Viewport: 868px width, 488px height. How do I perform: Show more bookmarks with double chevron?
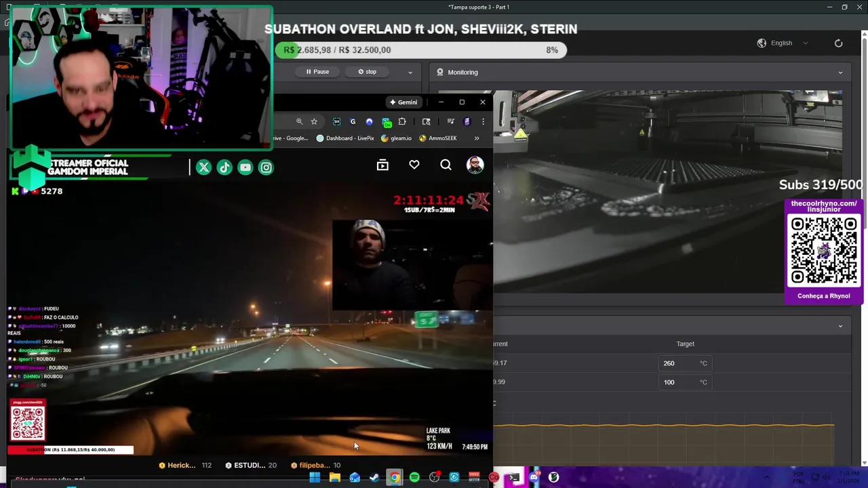click(477, 138)
